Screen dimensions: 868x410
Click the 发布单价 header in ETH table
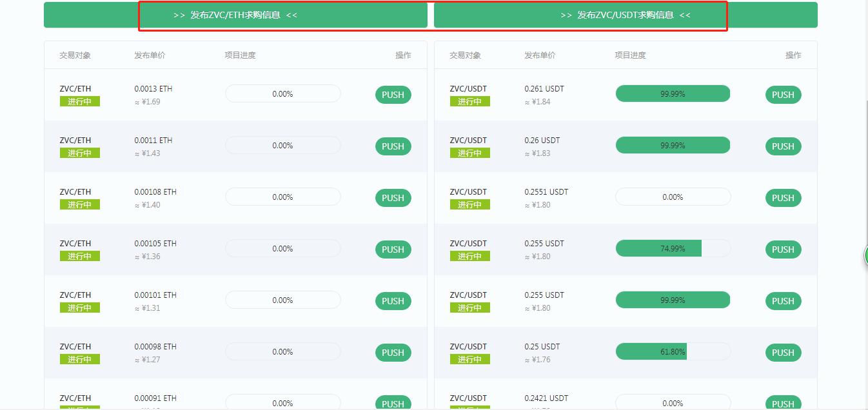(x=150, y=55)
